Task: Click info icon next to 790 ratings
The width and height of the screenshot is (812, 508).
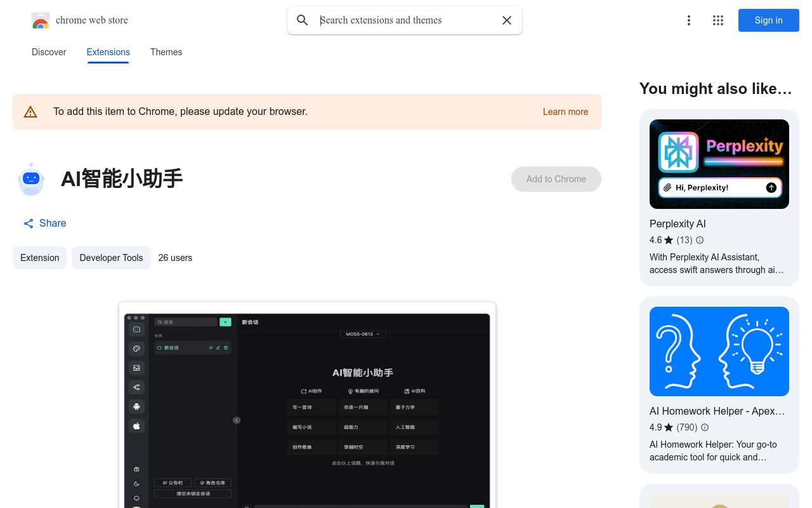Action: click(x=705, y=427)
